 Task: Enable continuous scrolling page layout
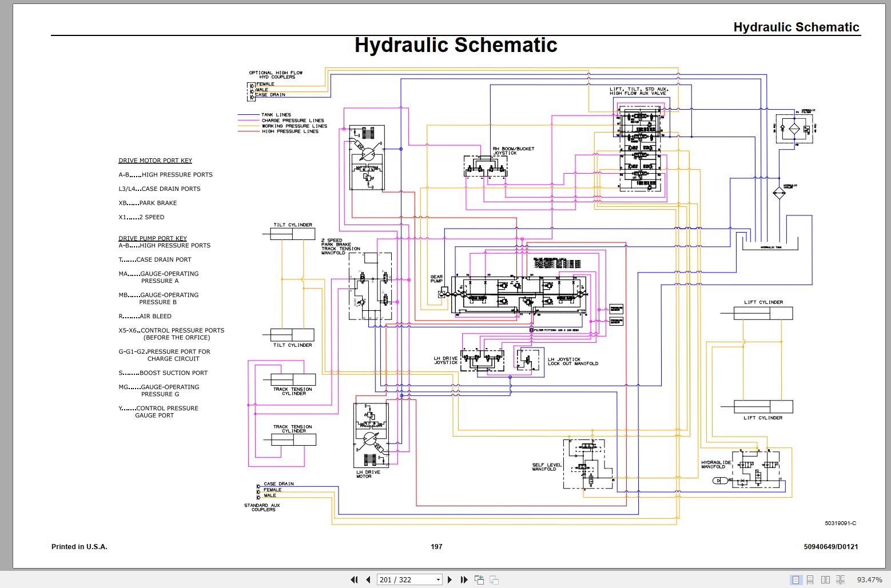pyautogui.click(x=810, y=579)
